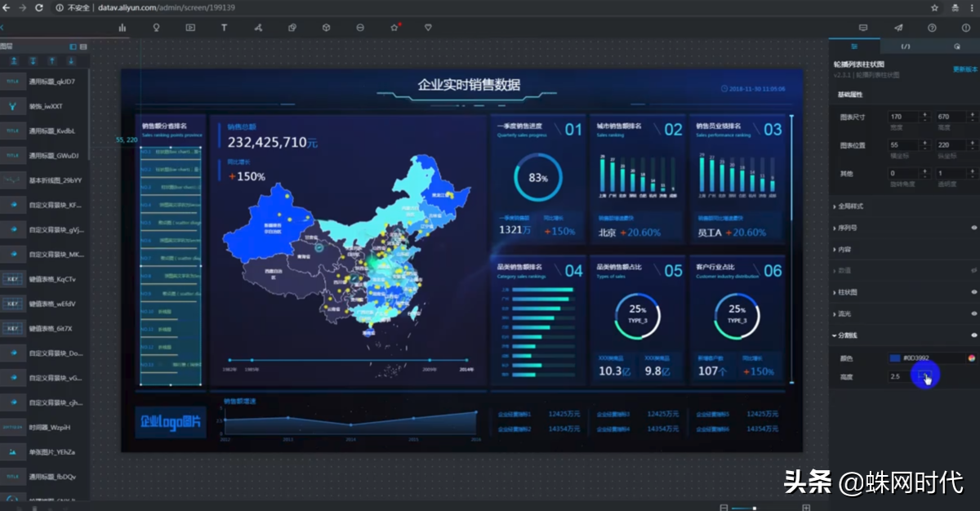The image size is (980, 511).
Task: Open the relationship network components menu
Action: 258,27
